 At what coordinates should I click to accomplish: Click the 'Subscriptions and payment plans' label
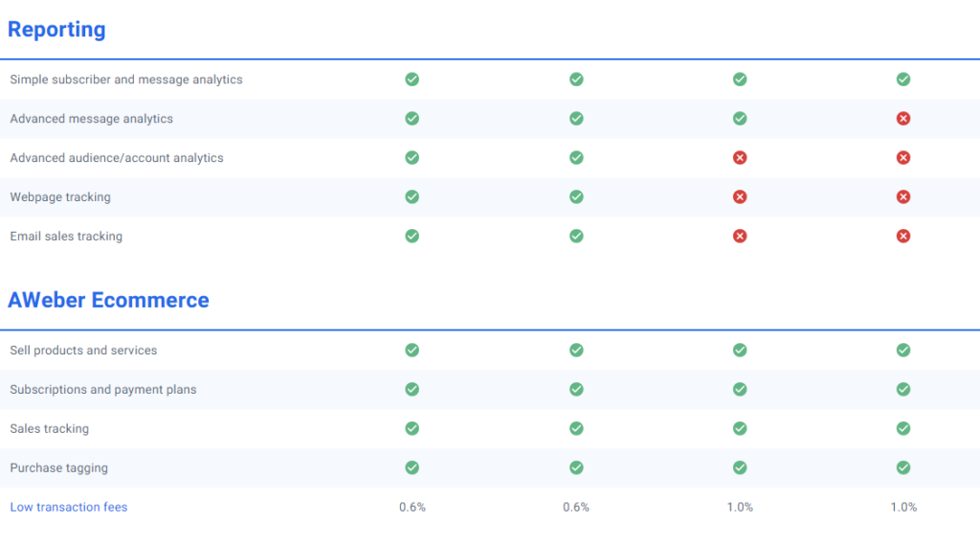tap(103, 390)
